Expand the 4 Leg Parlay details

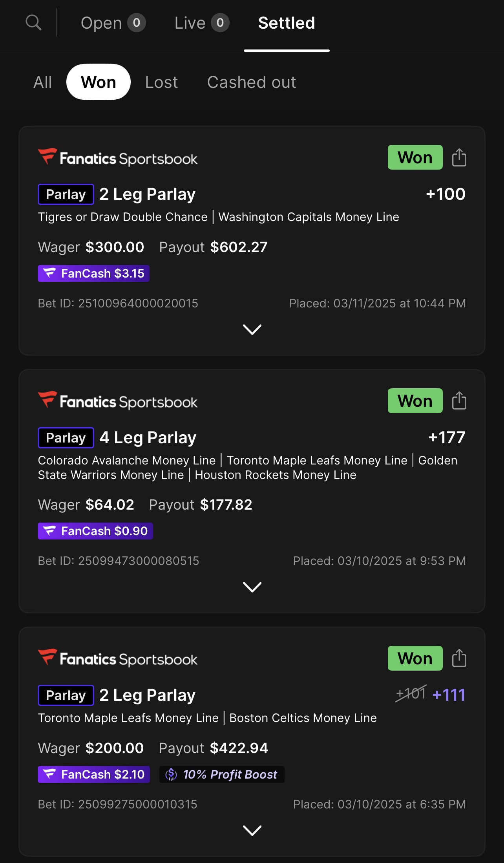point(252,587)
